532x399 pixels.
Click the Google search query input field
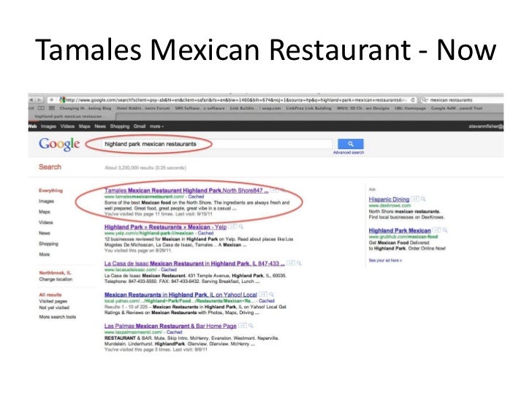(x=216, y=144)
